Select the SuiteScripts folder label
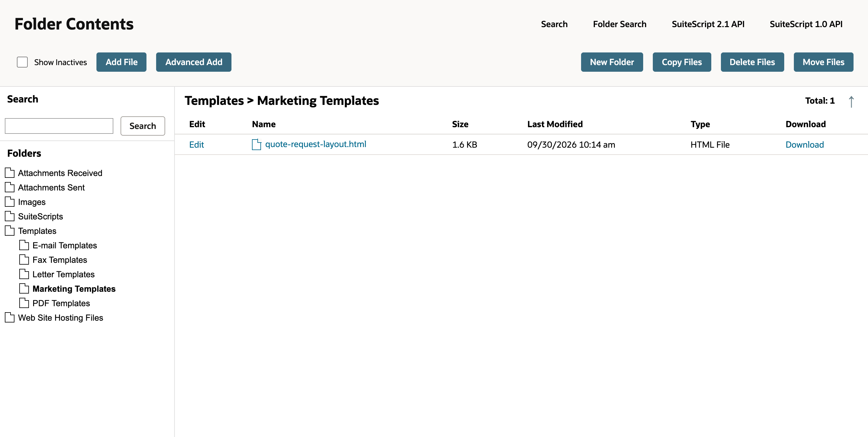868x437 pixels. coord(40,216)
